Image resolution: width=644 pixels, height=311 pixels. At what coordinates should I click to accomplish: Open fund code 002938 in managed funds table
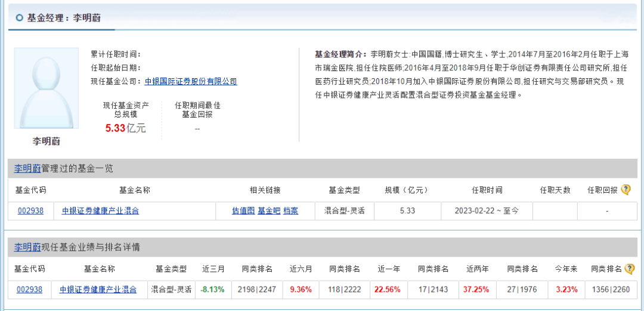tap(30, 211)
